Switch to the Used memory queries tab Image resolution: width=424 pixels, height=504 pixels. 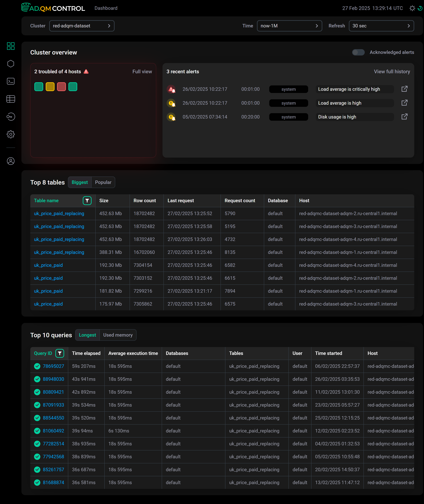point(118,335)
